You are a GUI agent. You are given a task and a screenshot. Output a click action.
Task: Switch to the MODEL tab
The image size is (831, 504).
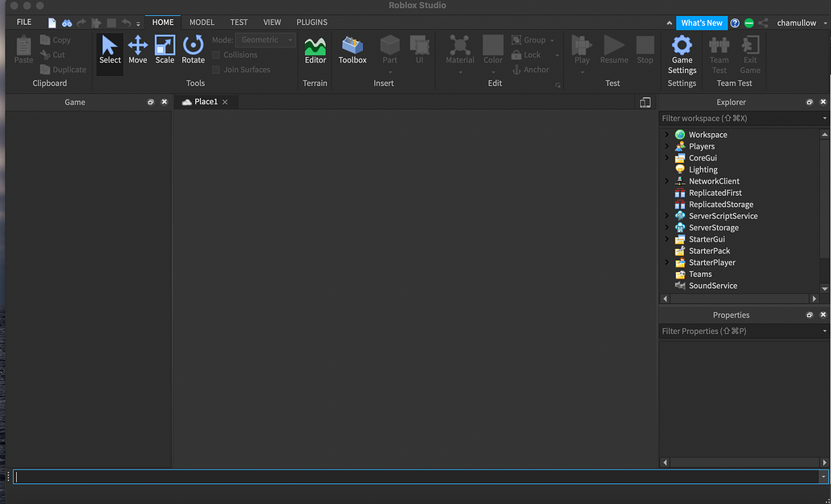pyautogui.click(x=202, y=22)
